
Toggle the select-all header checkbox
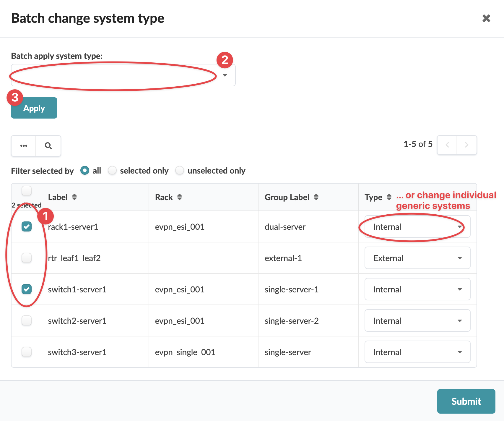point(27,191)
